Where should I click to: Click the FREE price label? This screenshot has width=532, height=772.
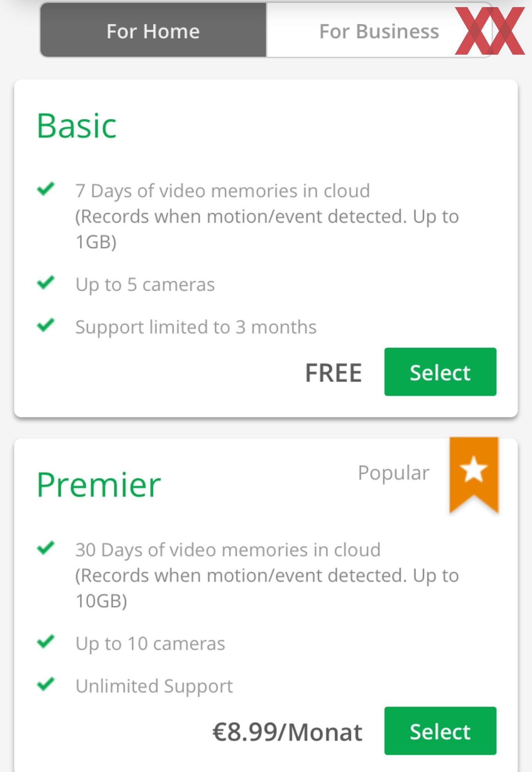tap(333, 373)
